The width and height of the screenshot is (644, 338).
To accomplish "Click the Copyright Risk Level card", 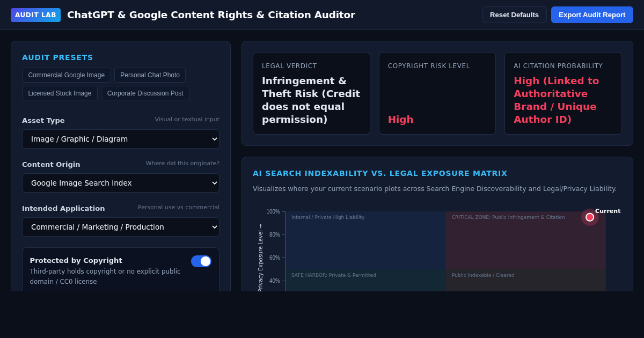I will (x=437, y=93).
